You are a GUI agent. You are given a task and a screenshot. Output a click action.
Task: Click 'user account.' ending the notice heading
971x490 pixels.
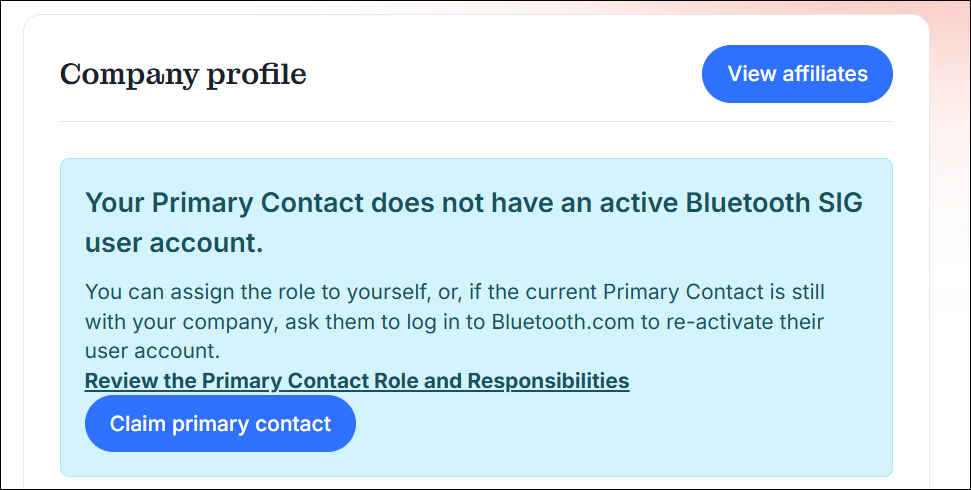180,244
